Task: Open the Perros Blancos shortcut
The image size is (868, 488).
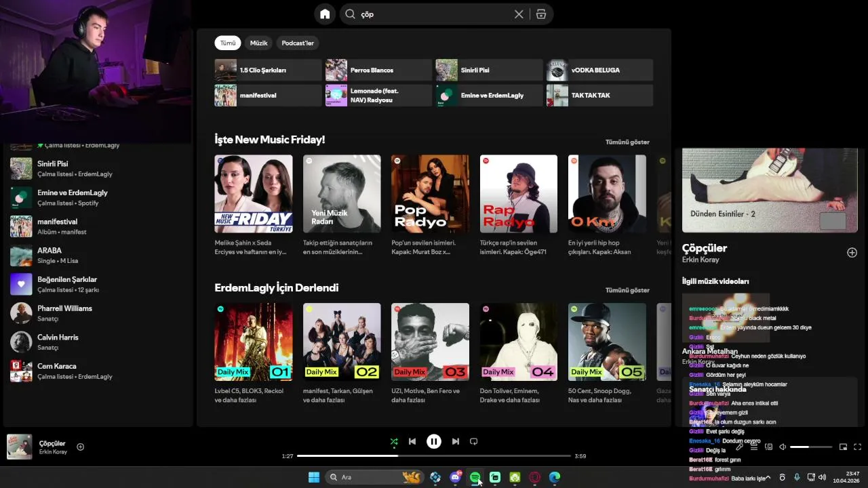Action: tap(378, 70)
